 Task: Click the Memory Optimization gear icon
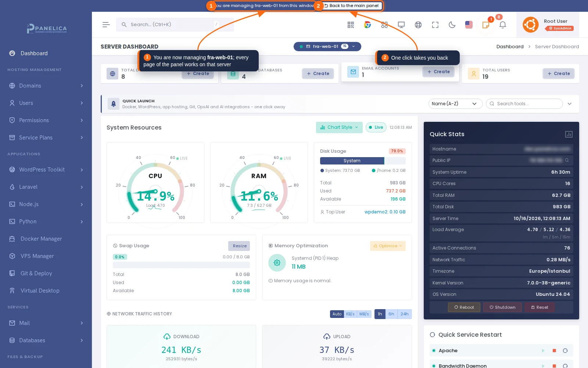277,263
